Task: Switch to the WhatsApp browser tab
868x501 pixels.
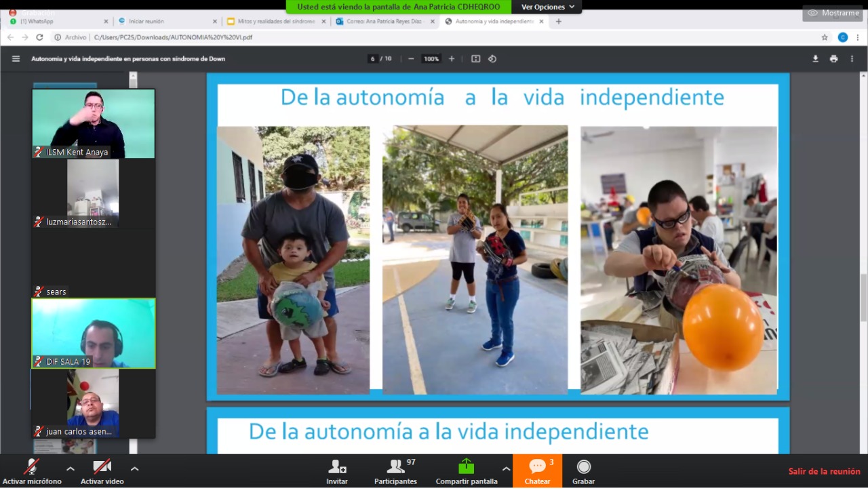Action: tap(54, 22)
